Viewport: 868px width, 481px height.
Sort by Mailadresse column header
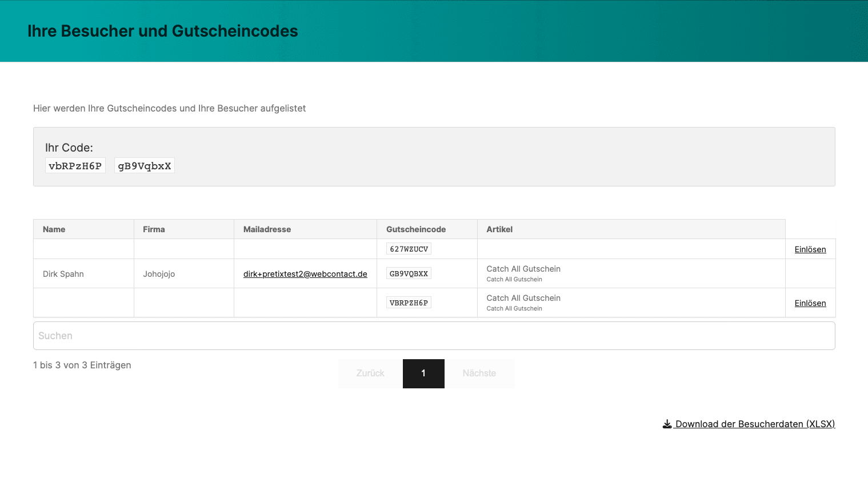point(305,229)
